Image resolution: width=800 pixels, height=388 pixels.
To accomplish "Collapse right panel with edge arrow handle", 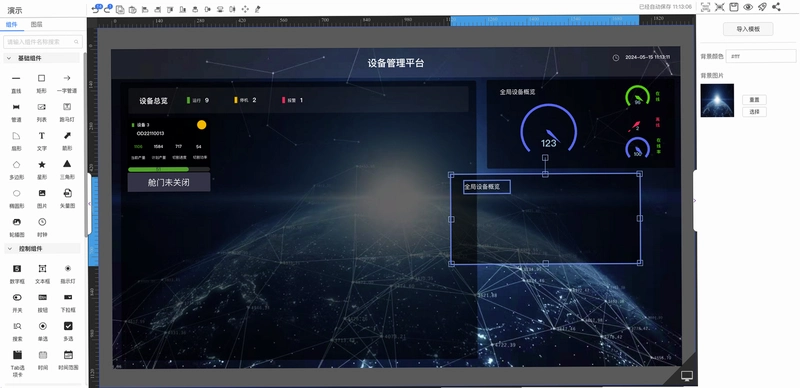I will click(x=694, y=201).
